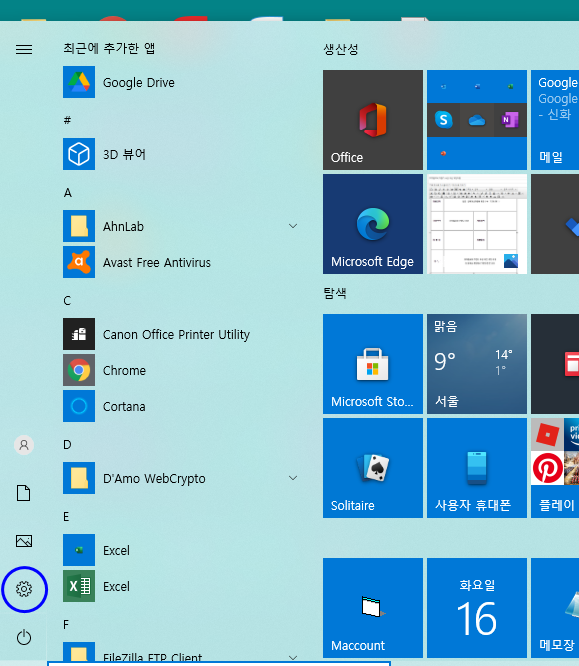Open the Pinterest icon in 플레이 tile
Screen dimensions: 579x666
coord(547,468)
